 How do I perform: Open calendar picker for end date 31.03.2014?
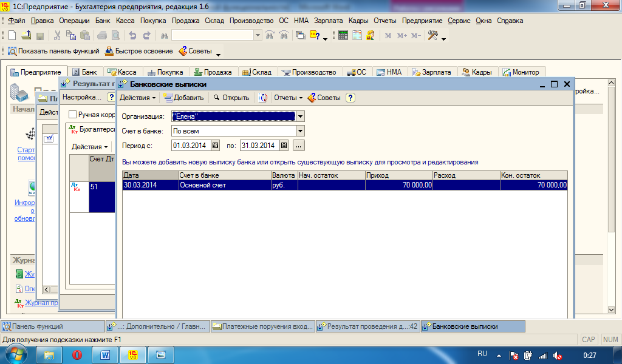coord(284,146)
